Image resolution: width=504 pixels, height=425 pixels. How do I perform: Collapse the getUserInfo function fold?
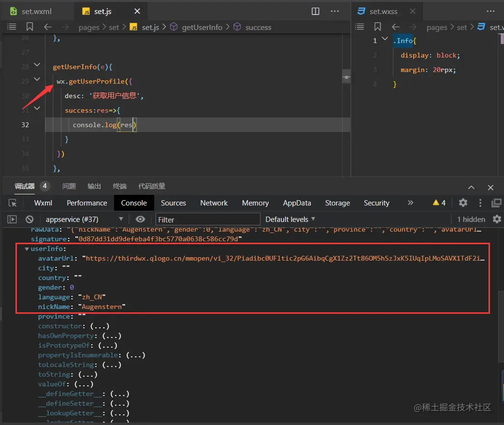pos(37,65)
